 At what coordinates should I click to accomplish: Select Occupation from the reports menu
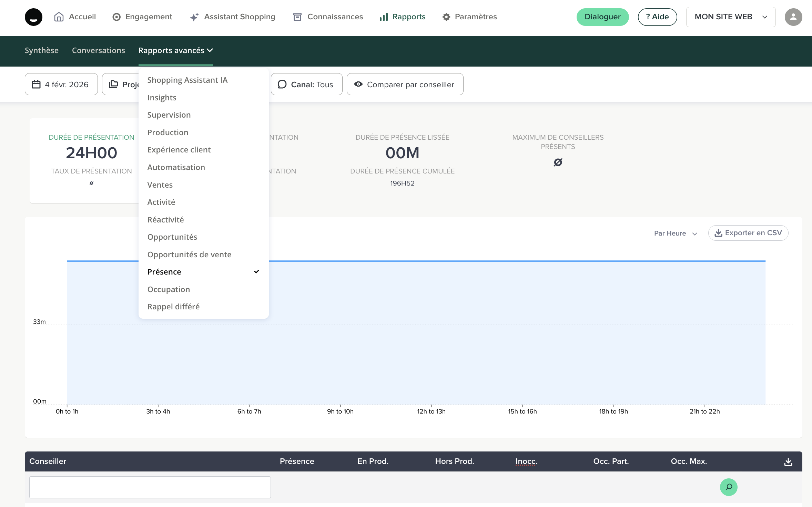coord(169,289)
